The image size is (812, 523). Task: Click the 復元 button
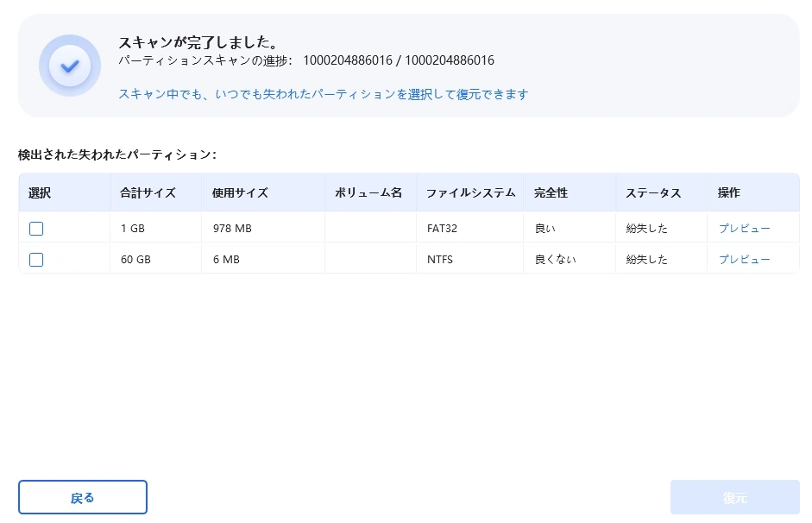click(735, 497)
